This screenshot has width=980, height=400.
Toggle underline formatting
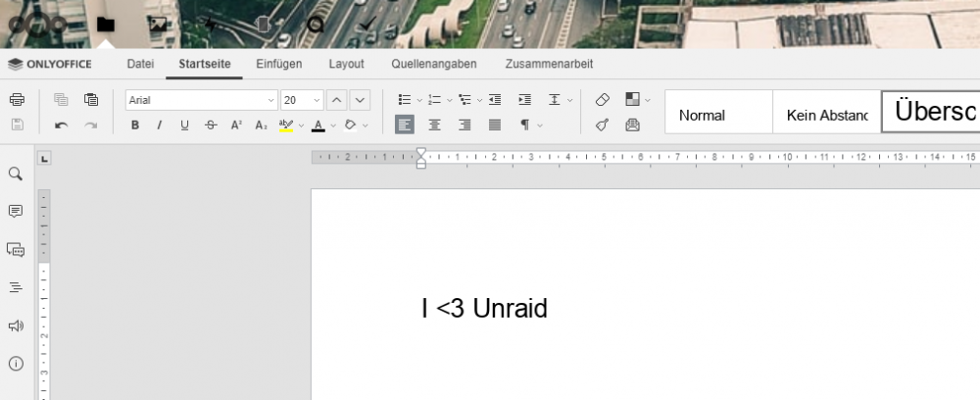click(x=184, y=125)
